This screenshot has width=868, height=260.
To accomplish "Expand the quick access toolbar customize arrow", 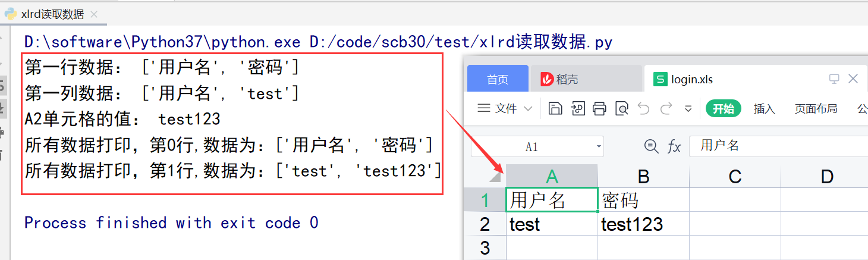I will [688, 109].
